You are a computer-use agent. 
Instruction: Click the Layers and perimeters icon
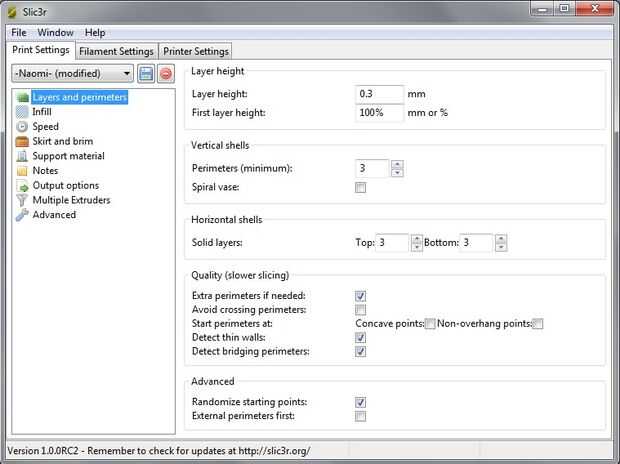pyautogui.click(x=23, y=97)
